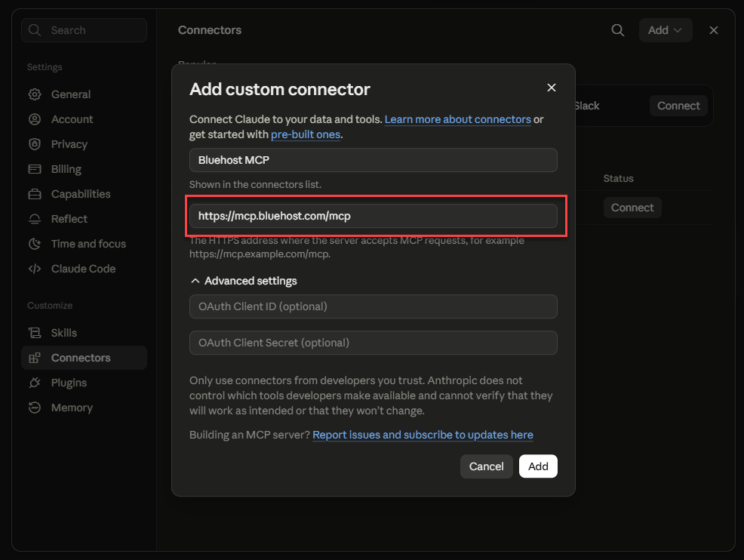Image resolution: width=744 pixels, height=560 pixels.
Task: Click the Reflect icon in sidebar
Action: point(35,219)
